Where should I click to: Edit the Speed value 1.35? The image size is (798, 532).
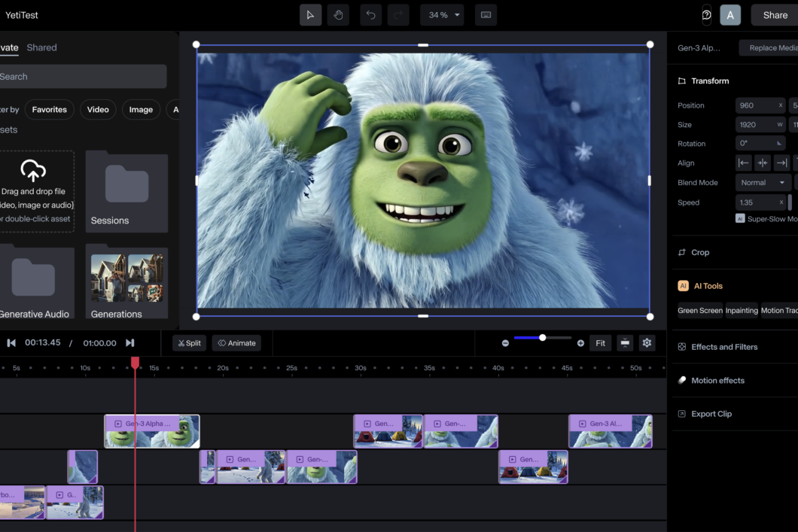tap(760, 202)
